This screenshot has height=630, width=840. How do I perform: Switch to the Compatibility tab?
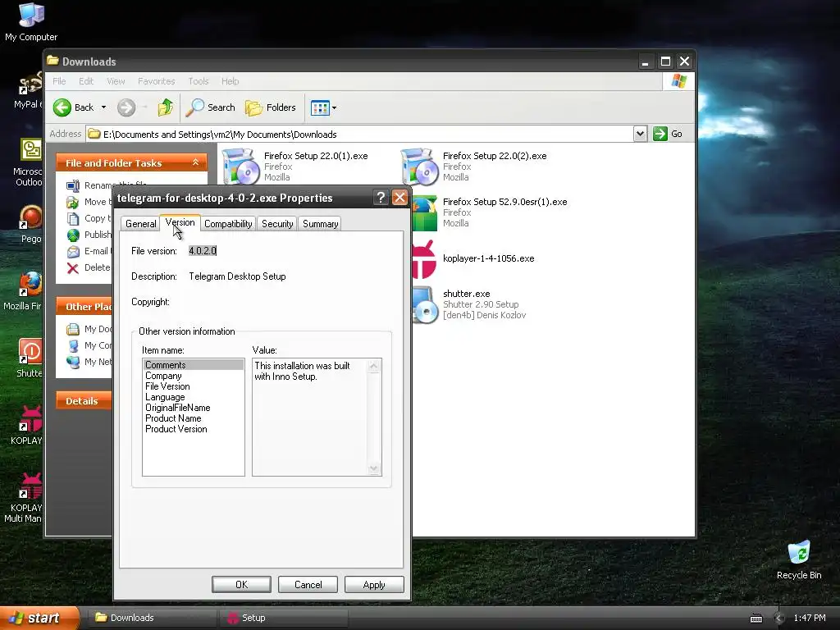[x=228, y=224]
